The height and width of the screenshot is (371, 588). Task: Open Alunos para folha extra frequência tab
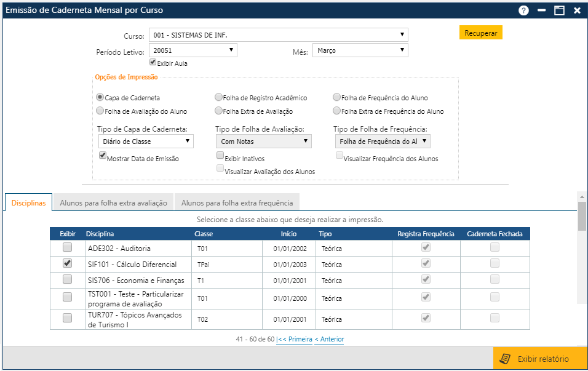237,202
